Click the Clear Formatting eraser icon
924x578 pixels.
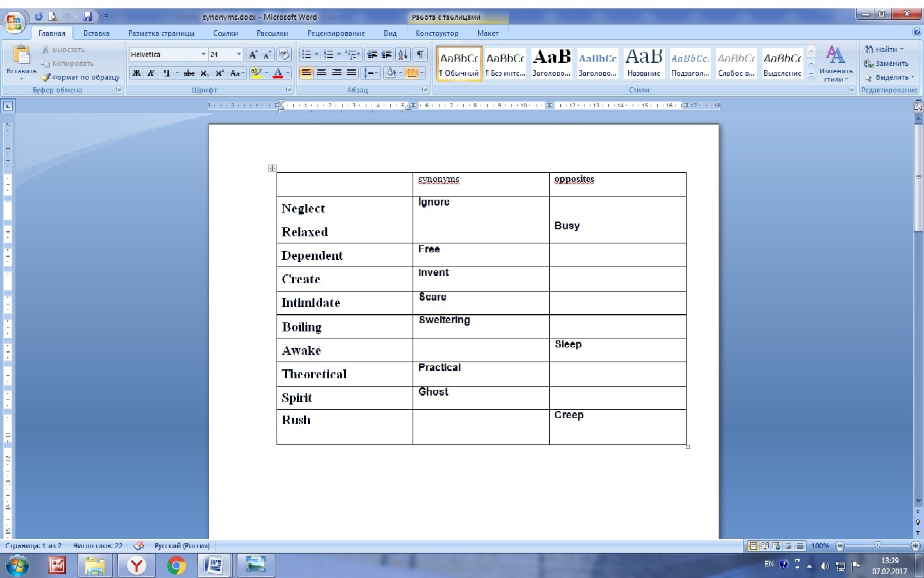point(284,55)
